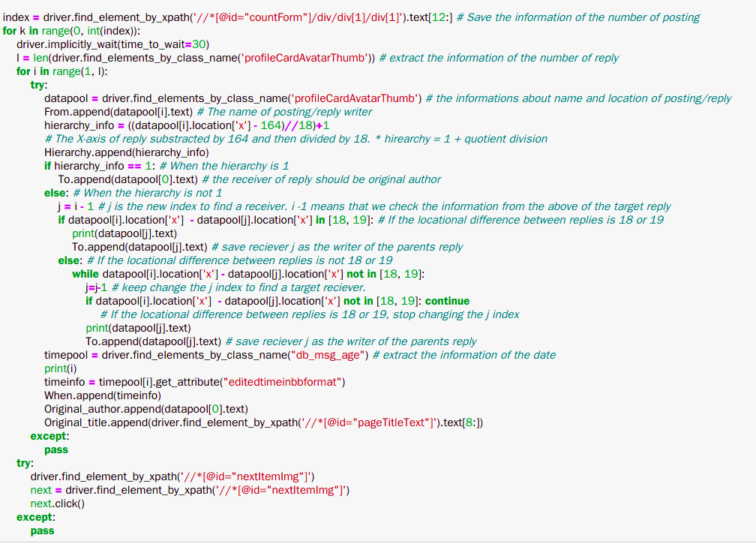Click the print(i) statement

pyautogui.click(x=61, y=368)
